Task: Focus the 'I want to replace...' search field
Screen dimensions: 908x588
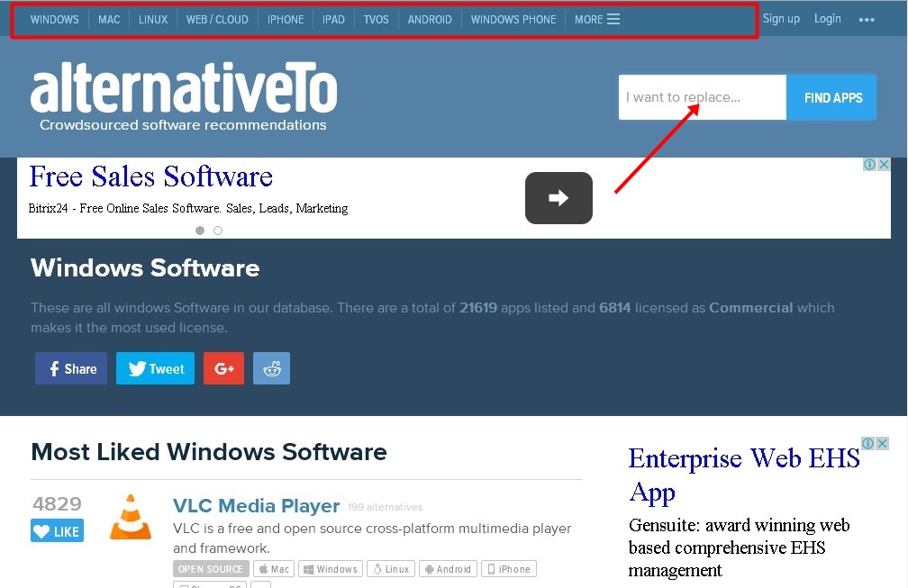Action: click(x=703, y=97)
